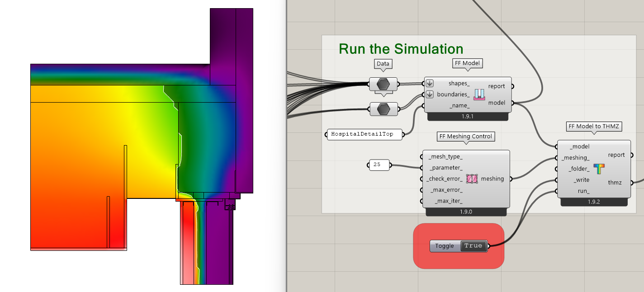Click the HospitalDetailTop text panel
The height and width of the screenshot is (292, 644).
pyautogui.click(x=364, y=134)
